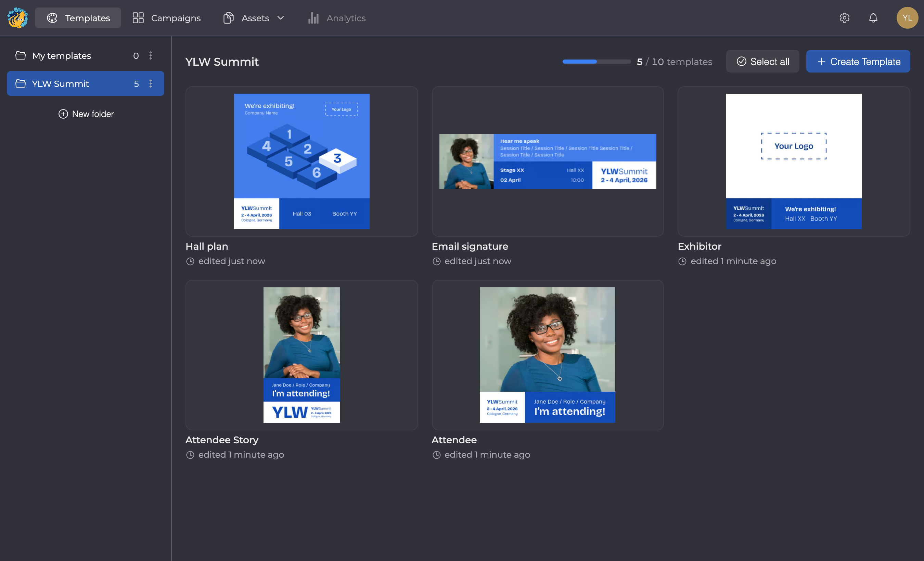Click the Select all button

pyautogui.click(x=762, y=62)
